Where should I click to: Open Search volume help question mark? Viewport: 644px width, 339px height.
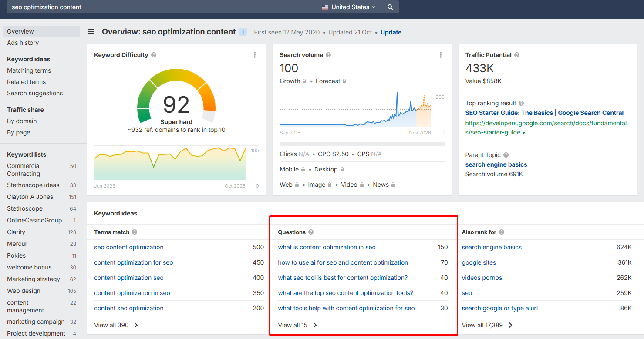tap(328, 55)
